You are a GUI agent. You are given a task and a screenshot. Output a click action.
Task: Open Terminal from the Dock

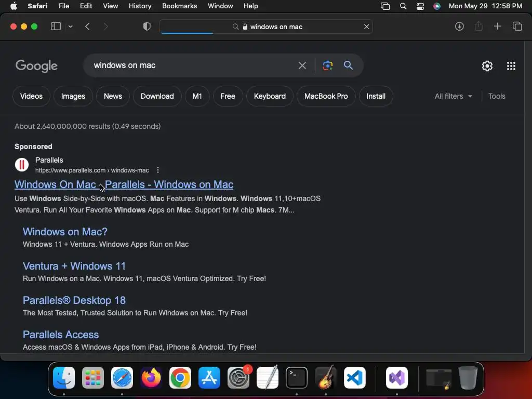(297, 378)
